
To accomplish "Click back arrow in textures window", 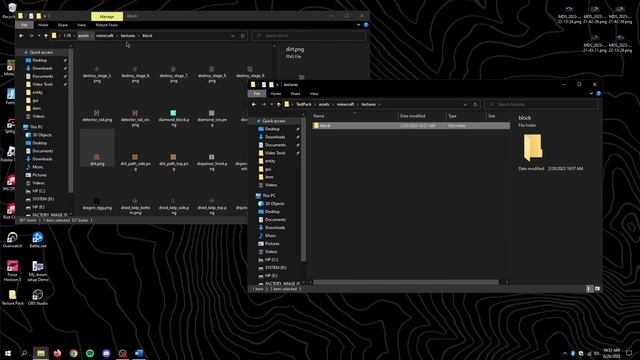I will [x=254, y=104].
